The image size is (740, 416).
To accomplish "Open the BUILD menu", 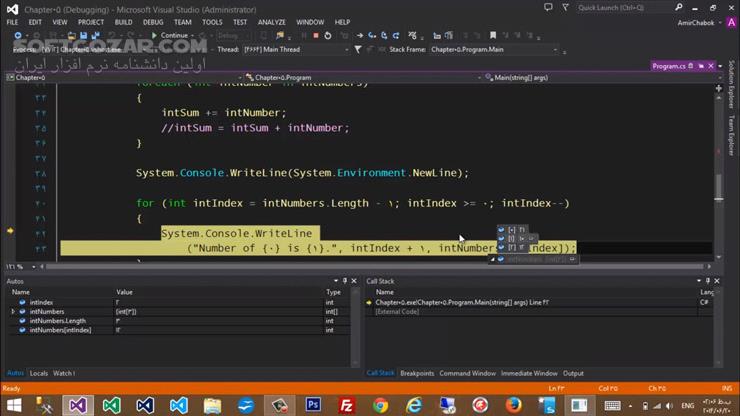I will pos(123,22).
